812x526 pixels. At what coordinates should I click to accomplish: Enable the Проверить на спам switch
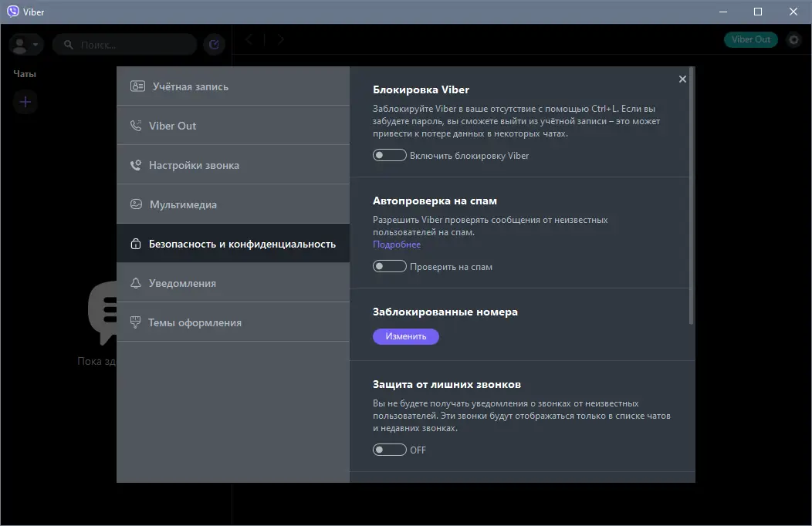tap(390, 266)
